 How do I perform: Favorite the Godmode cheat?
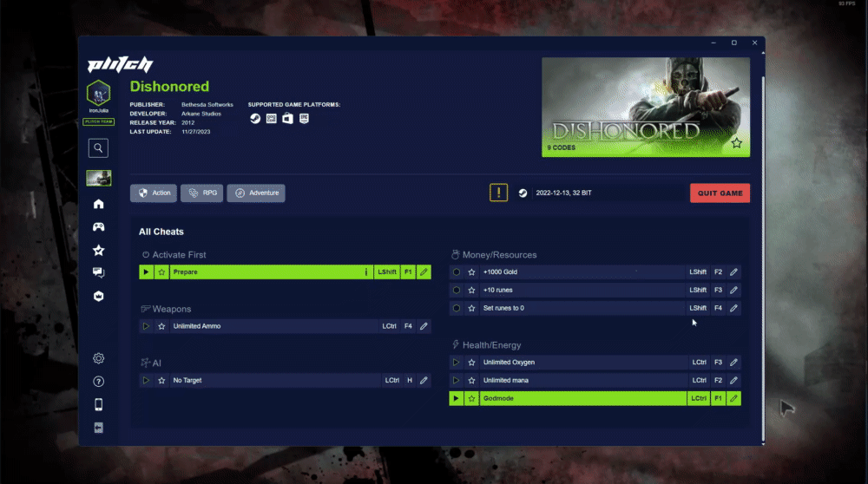point(471,398)
